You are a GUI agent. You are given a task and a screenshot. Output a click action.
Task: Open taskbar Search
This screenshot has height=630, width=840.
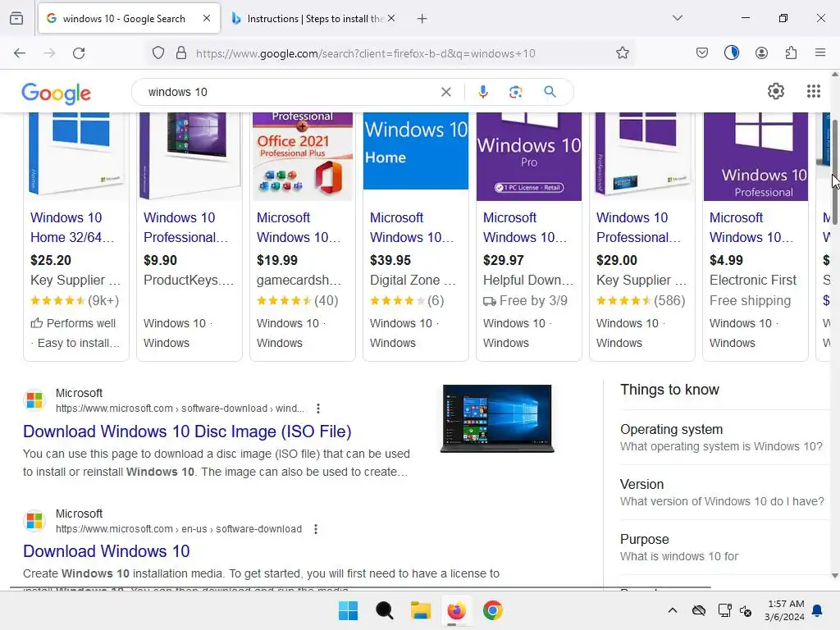[x=384, y=610]
